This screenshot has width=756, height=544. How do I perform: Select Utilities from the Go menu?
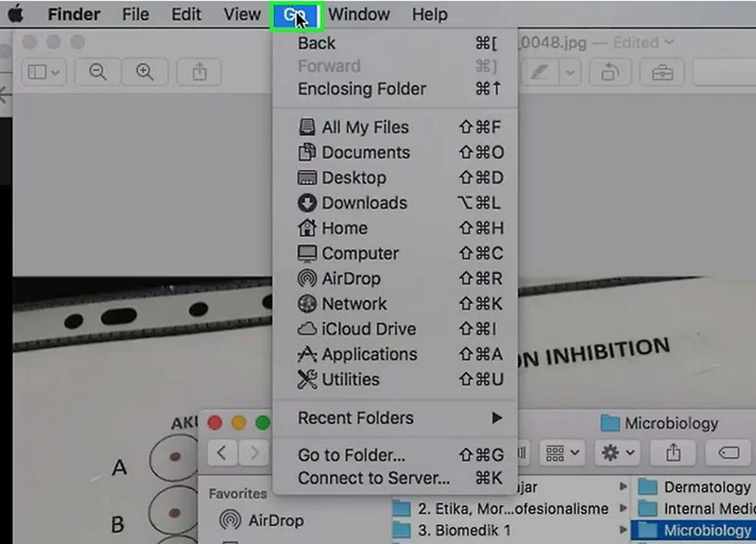[395, 380]
